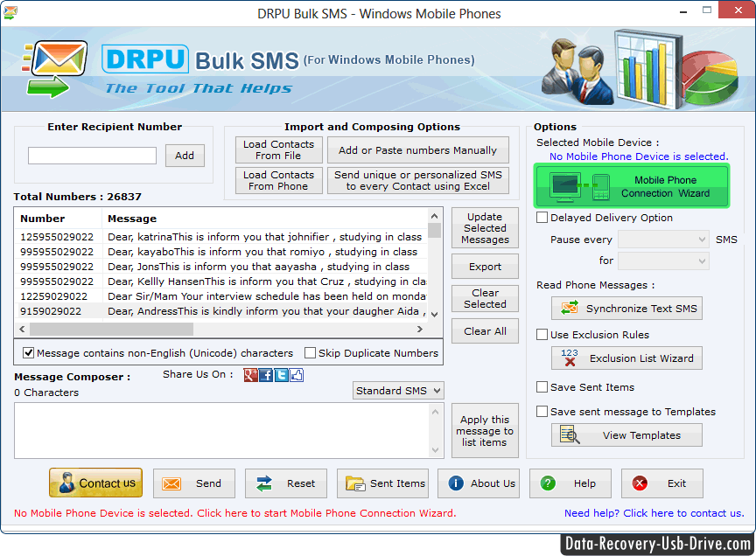Click Apply this message to list items

485,431
